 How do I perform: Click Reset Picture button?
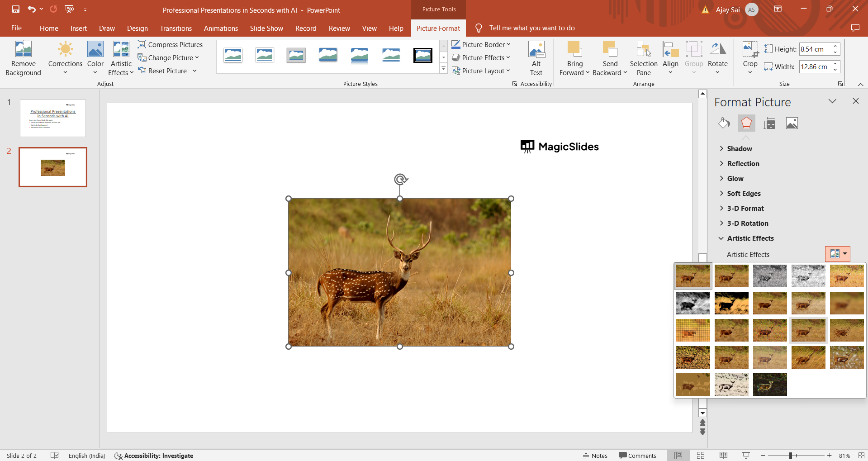click(x=163, y=71)
